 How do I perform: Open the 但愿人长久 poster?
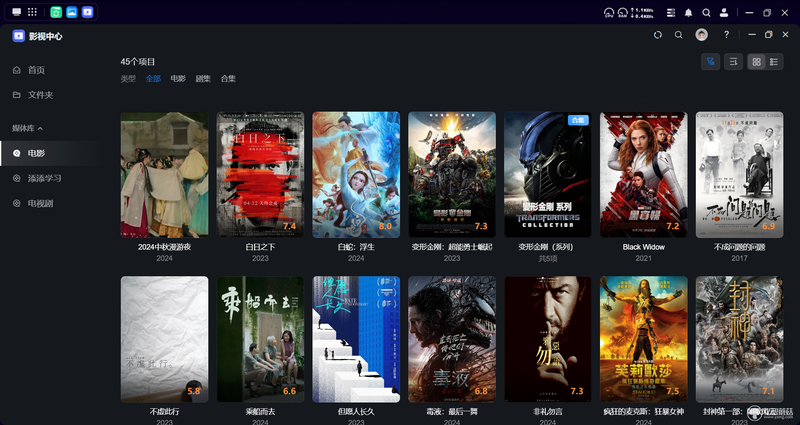tap(356, 339)
